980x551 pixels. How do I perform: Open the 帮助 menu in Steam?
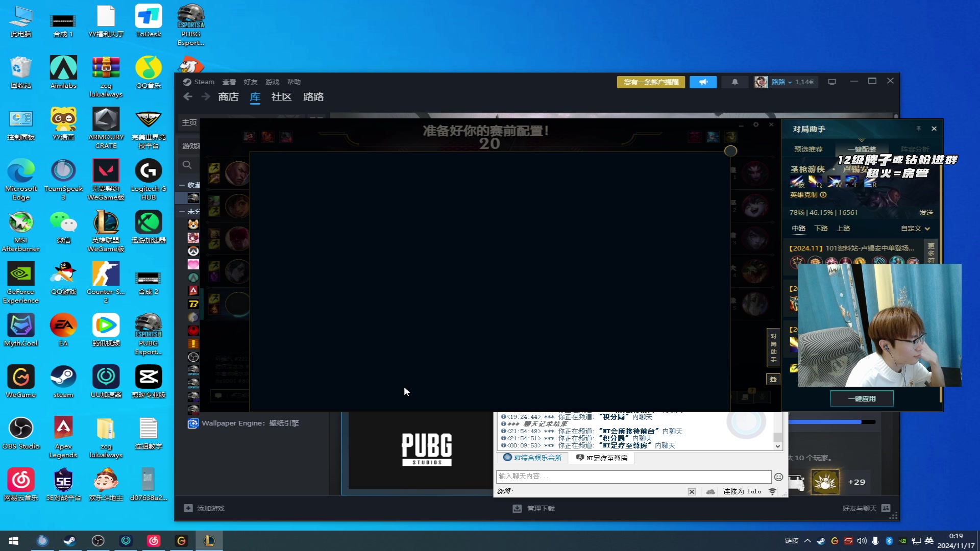click(293, 82)
